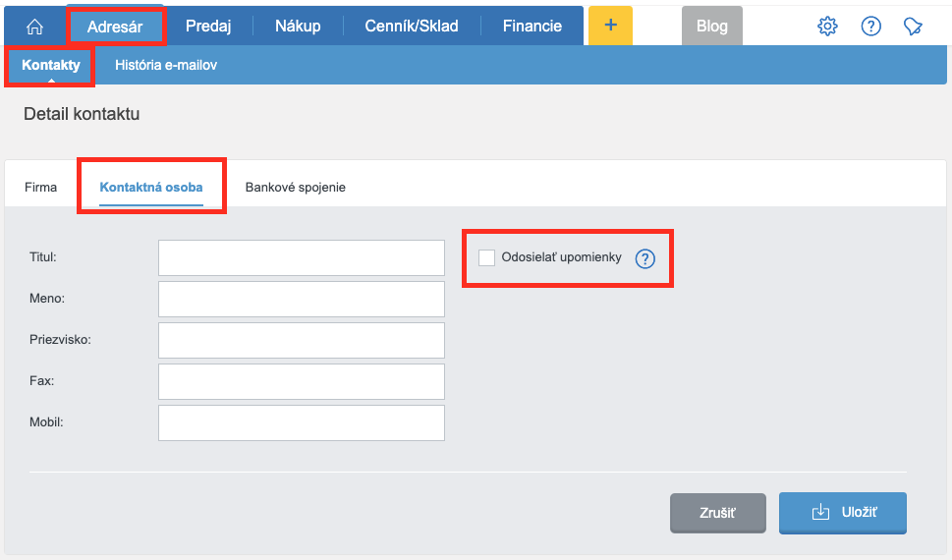The image size is (952, 560).
Task: Show help tooltip beside Odosielať upomienky
Action: pyautogui.click(x=644, y=258)
